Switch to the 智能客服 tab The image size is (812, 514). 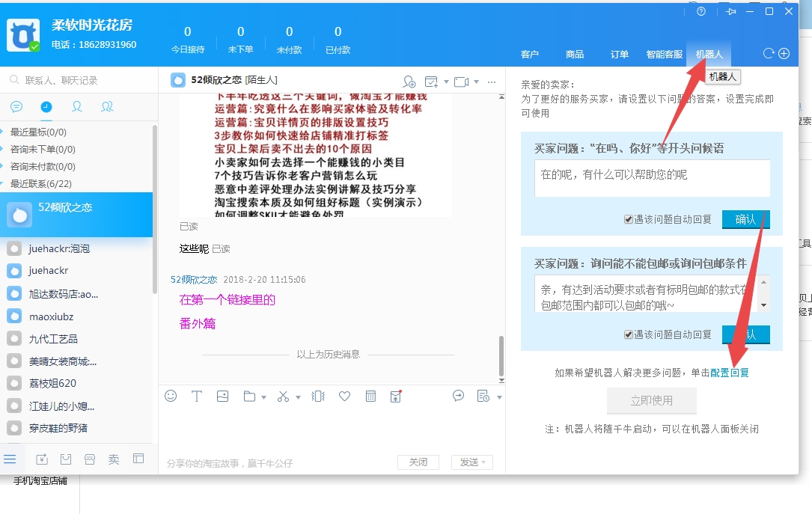(x=664, y=55)
